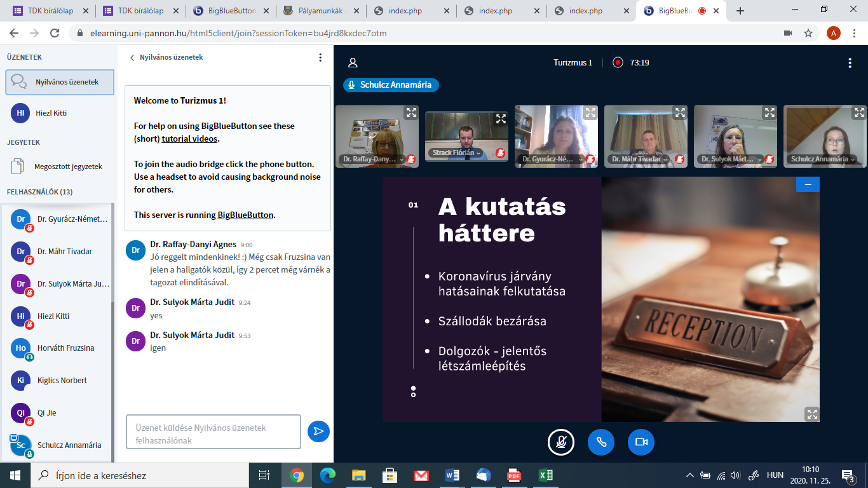
Task: Make the presentation slide fullscreen
Action: 811,414
